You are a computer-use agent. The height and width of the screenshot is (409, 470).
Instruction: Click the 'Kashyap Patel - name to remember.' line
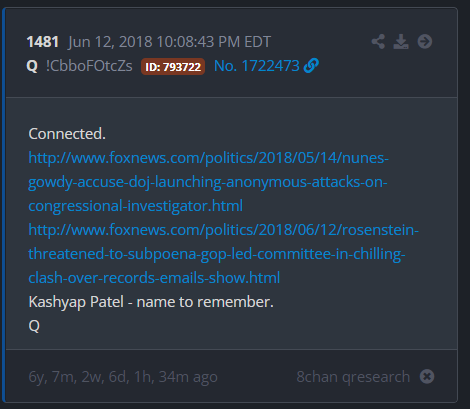(151, 302)
